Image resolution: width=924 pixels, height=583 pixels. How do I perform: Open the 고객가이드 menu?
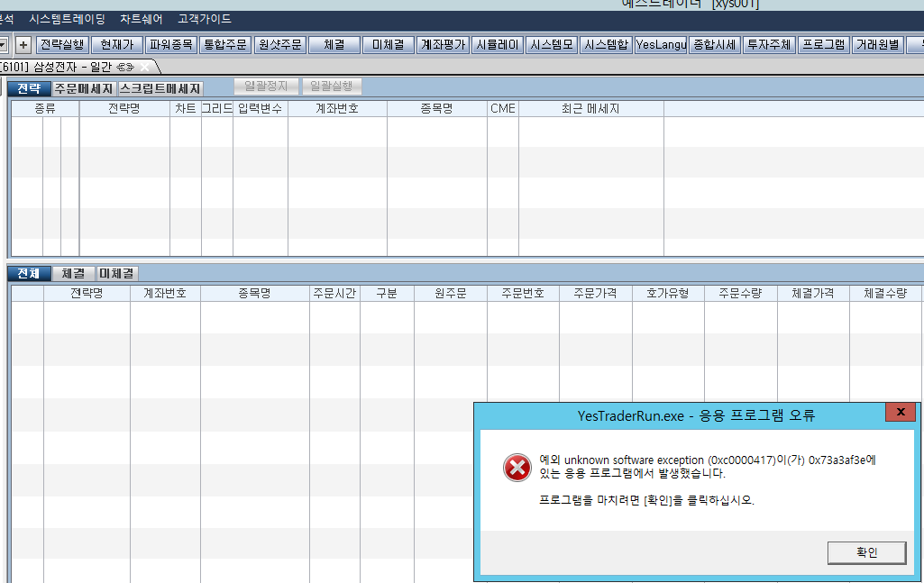coord(205,19)
